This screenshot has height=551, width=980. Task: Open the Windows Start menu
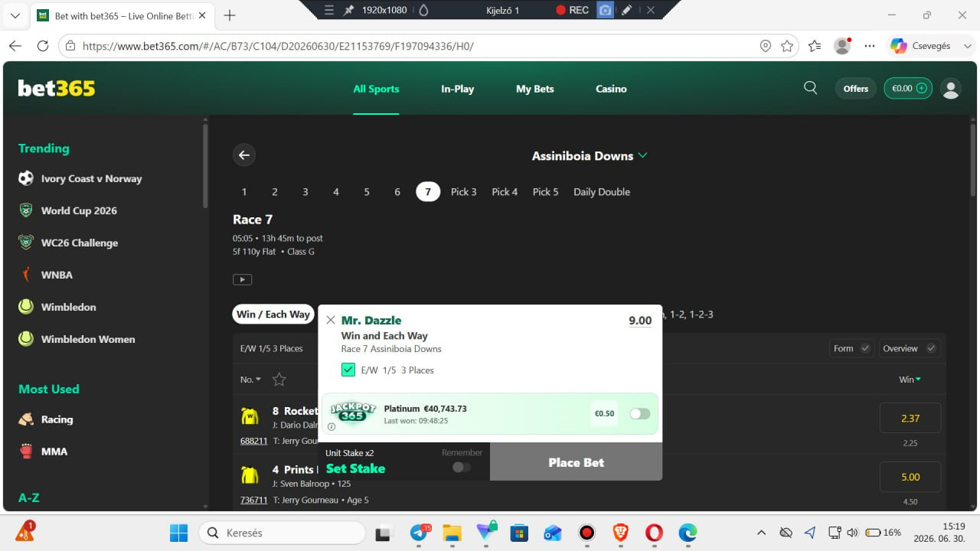click(178, 533)
